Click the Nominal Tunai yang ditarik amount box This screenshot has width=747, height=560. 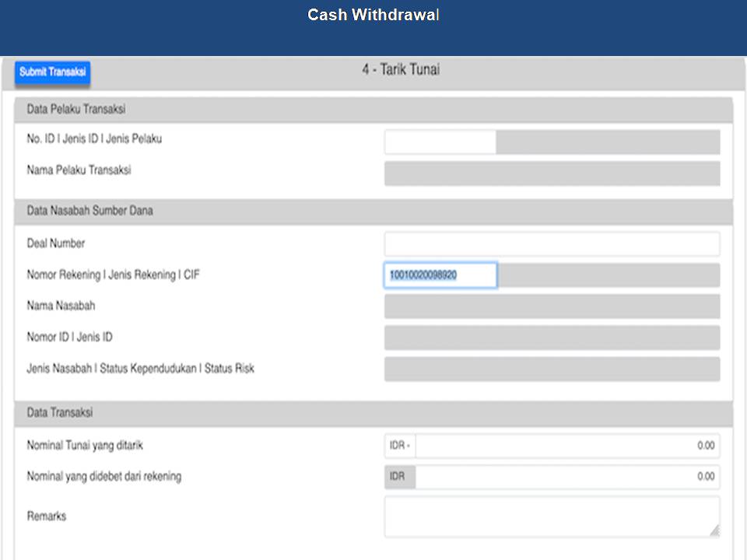pos(568,446)
